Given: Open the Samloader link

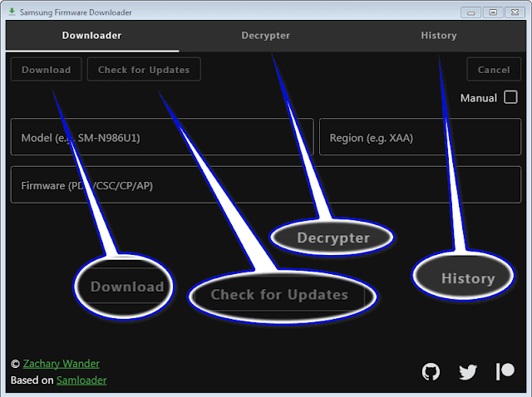Looking at the screenshot, I should (81, 380).
